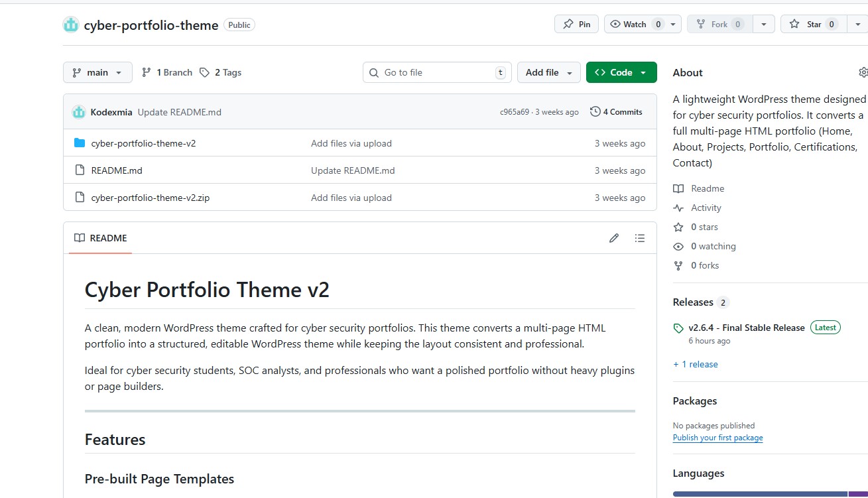
Task: Click the Publish your first package link
Action: [x=717, y=438]
